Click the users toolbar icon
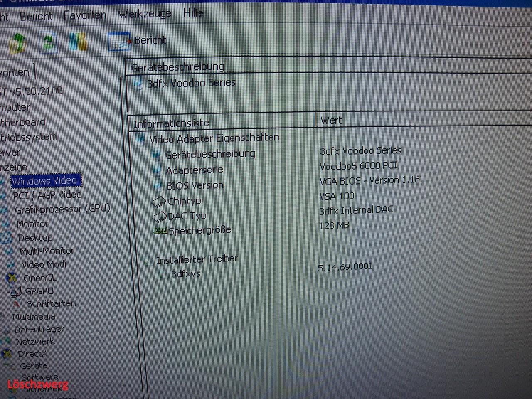Viewport: 532px width, 399px height. [x=78, y=42]
